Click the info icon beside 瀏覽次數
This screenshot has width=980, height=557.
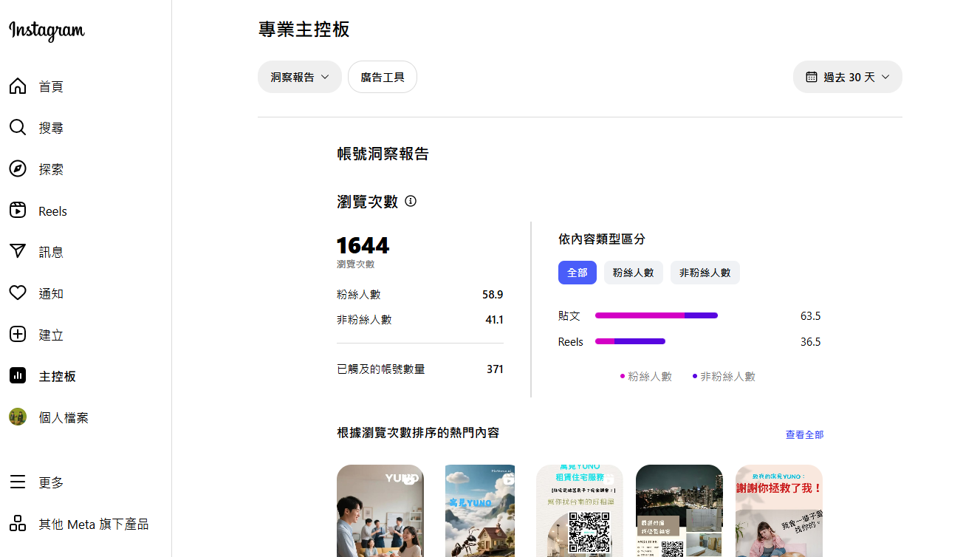(411, 201)
